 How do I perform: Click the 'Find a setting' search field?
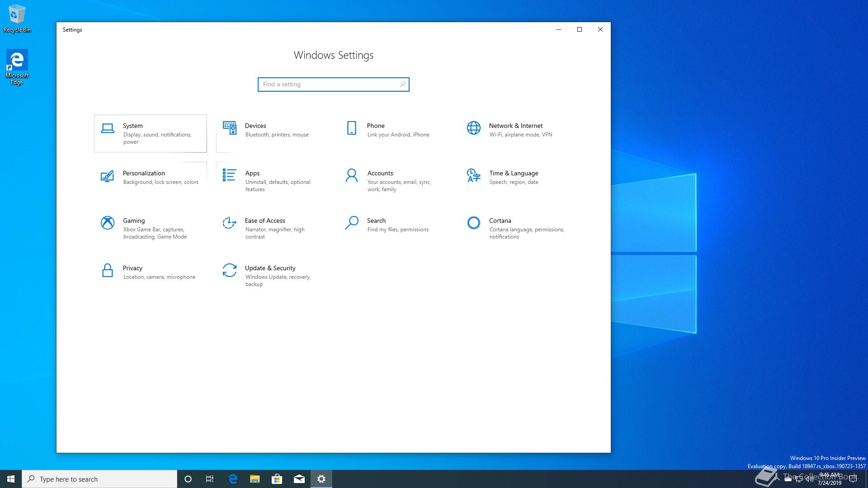click(334, 84)
